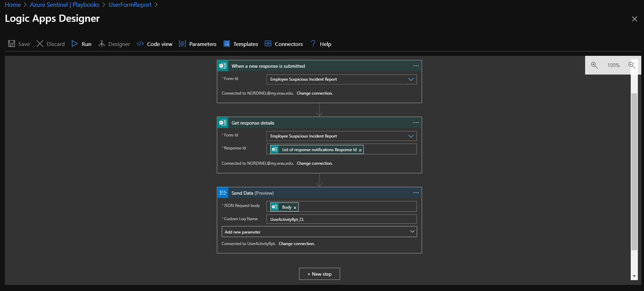
Task: Close the Logic Apps Designer blade
Action: pyautogui.click(x=634, y=19)
